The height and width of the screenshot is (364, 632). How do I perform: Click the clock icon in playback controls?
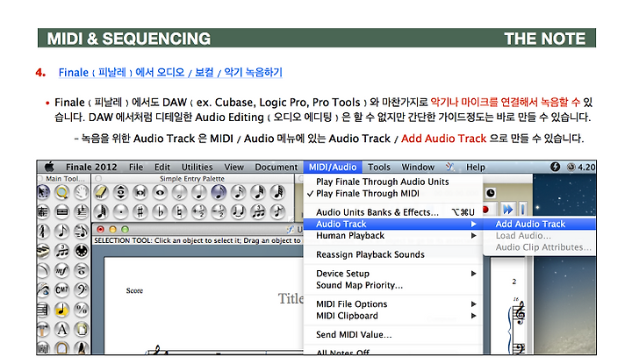(490, 193)
